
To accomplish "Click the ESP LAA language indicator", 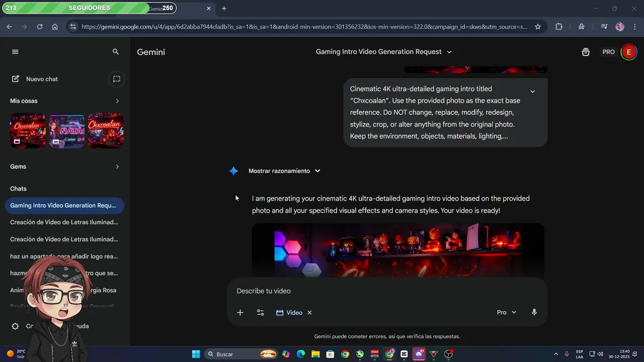I will 580,354.
